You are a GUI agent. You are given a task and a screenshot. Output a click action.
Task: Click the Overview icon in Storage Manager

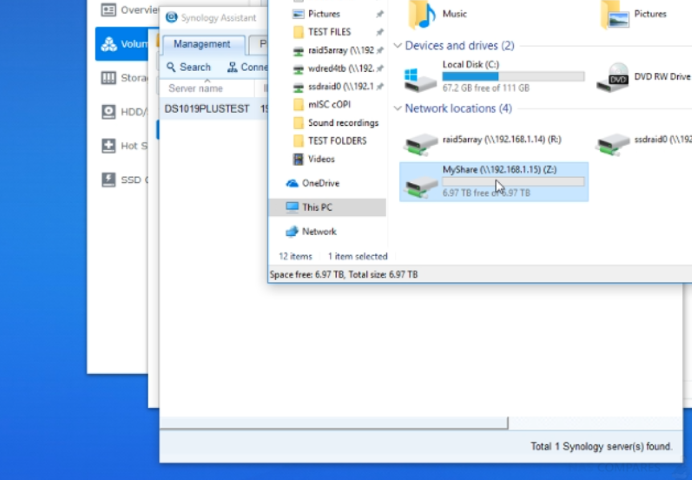click(109, 10)
